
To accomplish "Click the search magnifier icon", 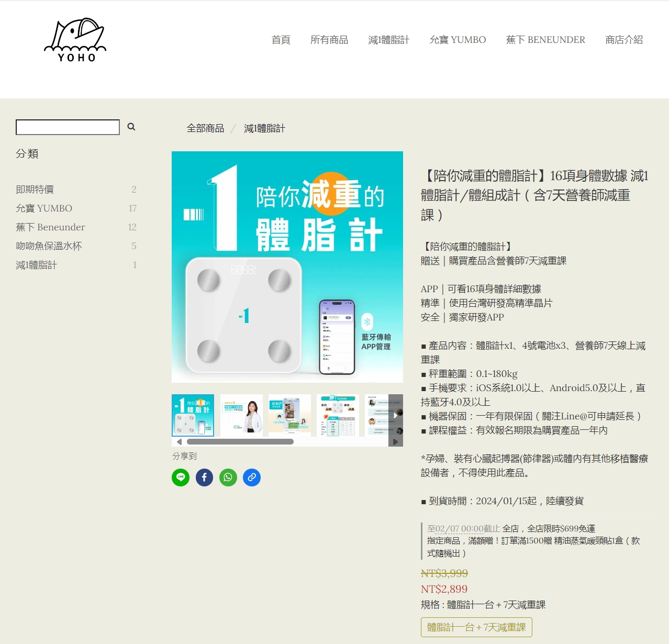I will (131, 127).
